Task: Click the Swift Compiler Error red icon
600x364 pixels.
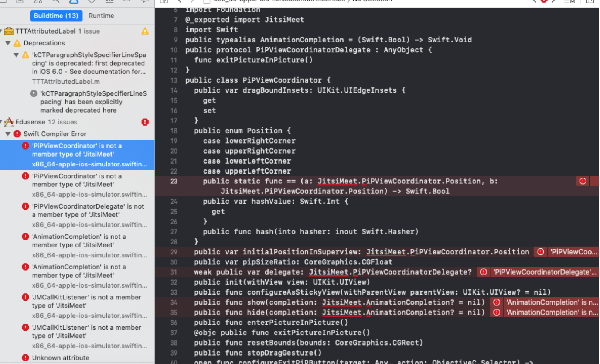Action: [17, 134]
